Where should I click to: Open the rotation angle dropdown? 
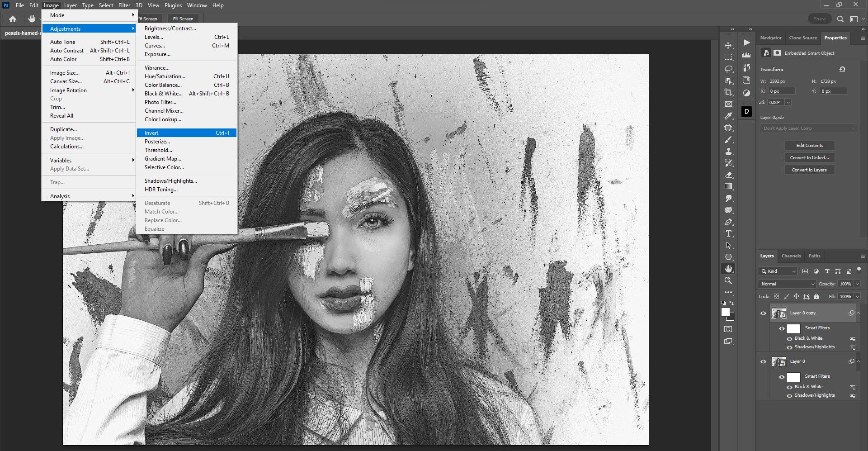[788, 102]
